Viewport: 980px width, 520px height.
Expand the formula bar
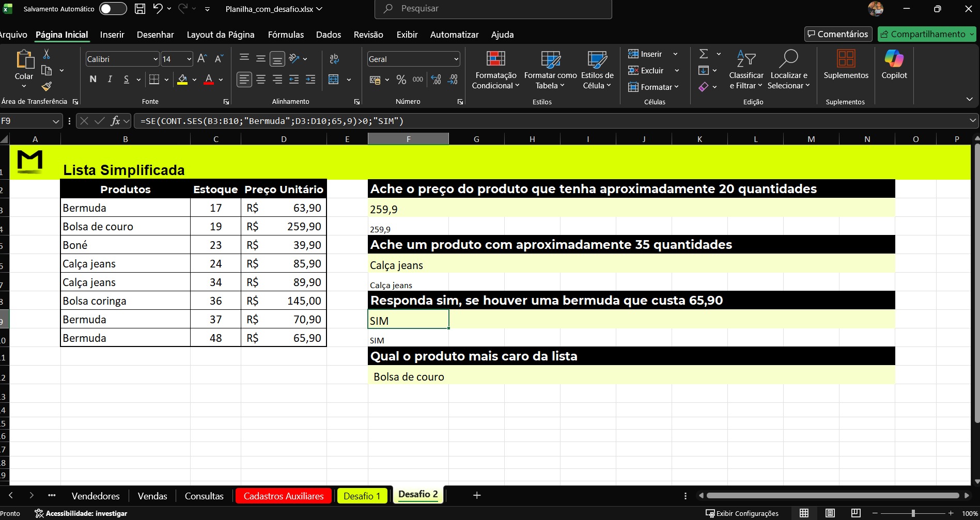click(973, 120)
